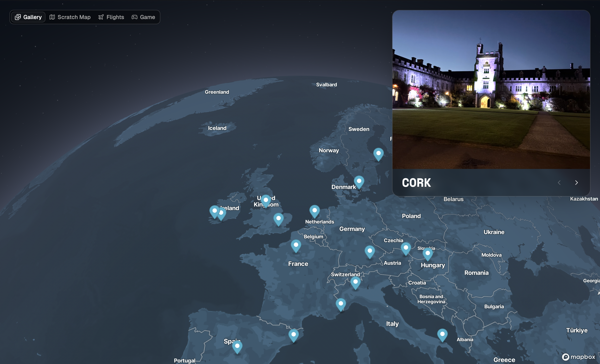Click the pin in Switzerland
Screen dimensions: 600x364
(356, 282)
